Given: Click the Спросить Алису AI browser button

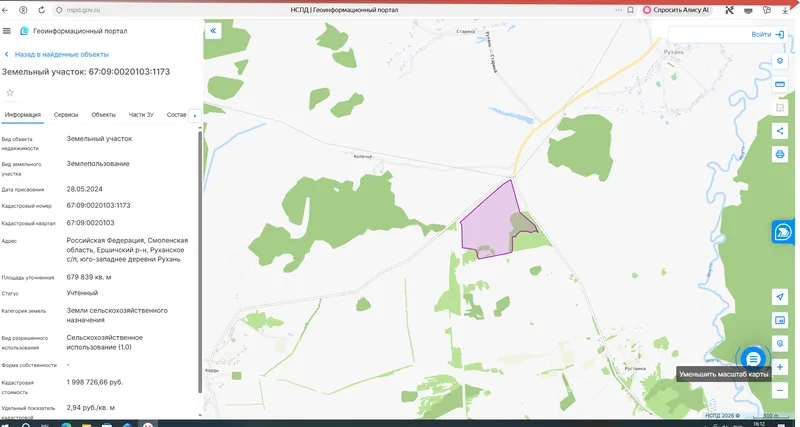Looking at the screenshot, I should point(676,10).
